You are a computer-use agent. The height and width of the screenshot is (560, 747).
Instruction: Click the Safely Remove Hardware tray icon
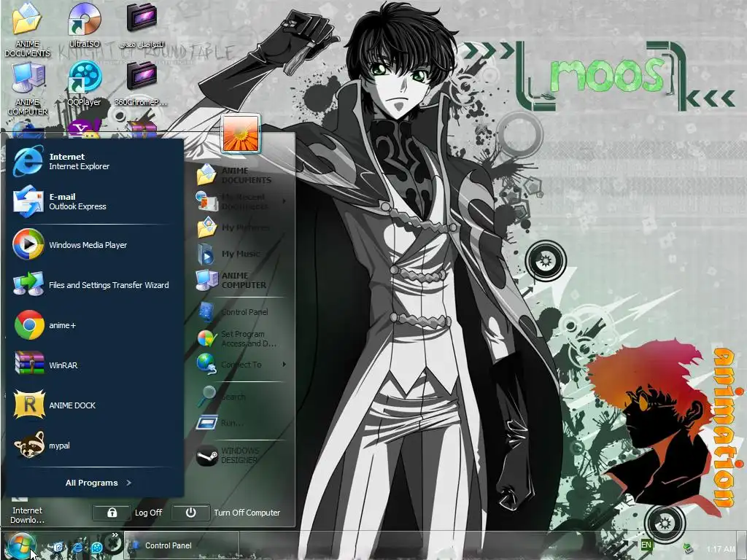(687, 548)
